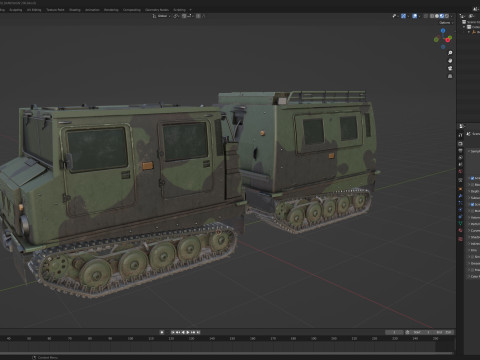Play the animation in reverse
Image resolution: width=480 pixels, height=360 pixels.
point(183,332)
